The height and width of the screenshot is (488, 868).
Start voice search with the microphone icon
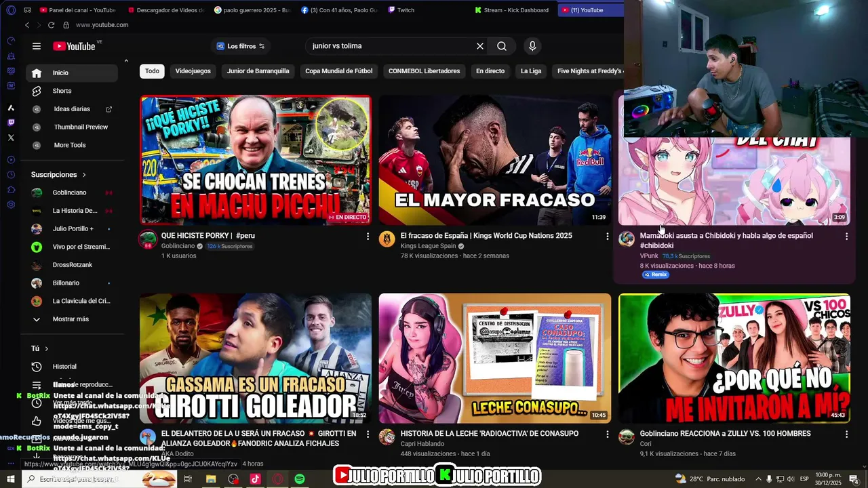(x=532, y=46)
